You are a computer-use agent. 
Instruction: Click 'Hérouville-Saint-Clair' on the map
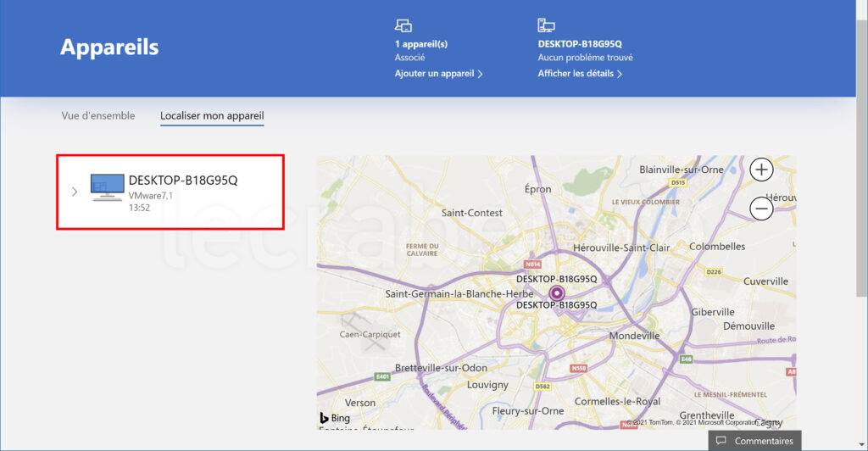[621, 248]
